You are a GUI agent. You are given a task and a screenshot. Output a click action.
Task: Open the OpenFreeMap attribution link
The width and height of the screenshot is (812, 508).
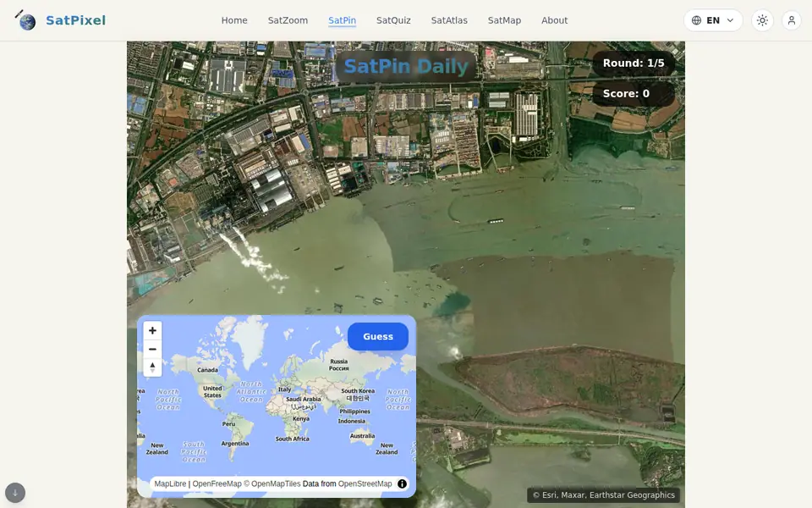[217, 483]
